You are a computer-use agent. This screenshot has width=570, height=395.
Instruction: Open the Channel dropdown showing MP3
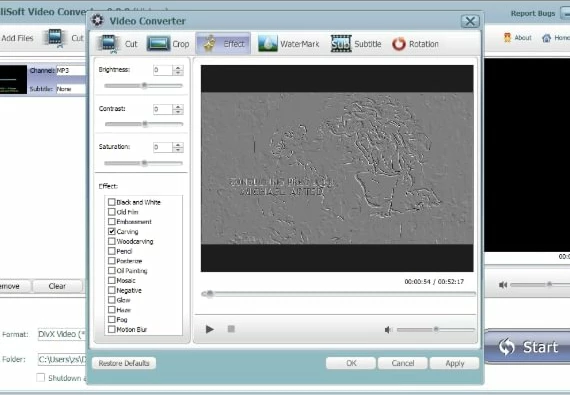point(71,70)
